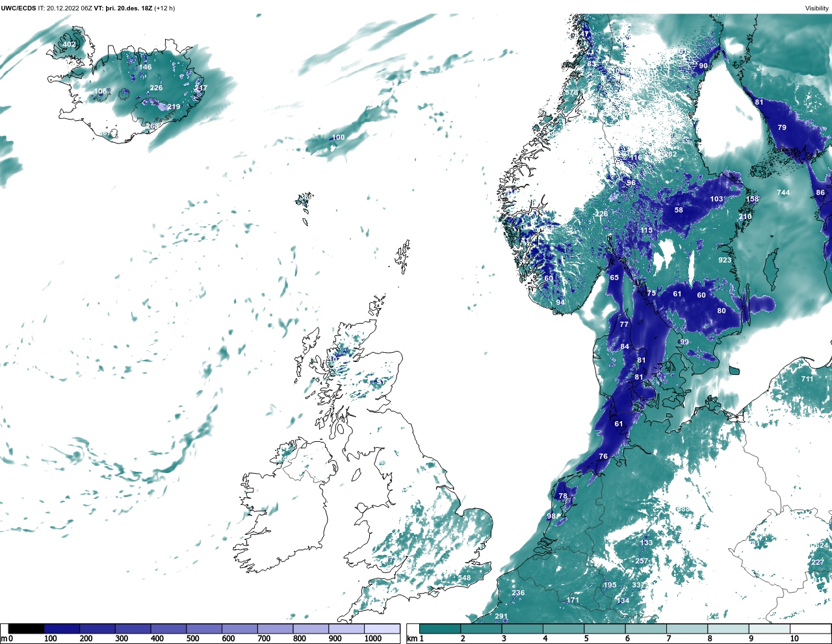Select the 8–9 km legend color segment
Screen dimensions: 832x644
pos(728,628)
